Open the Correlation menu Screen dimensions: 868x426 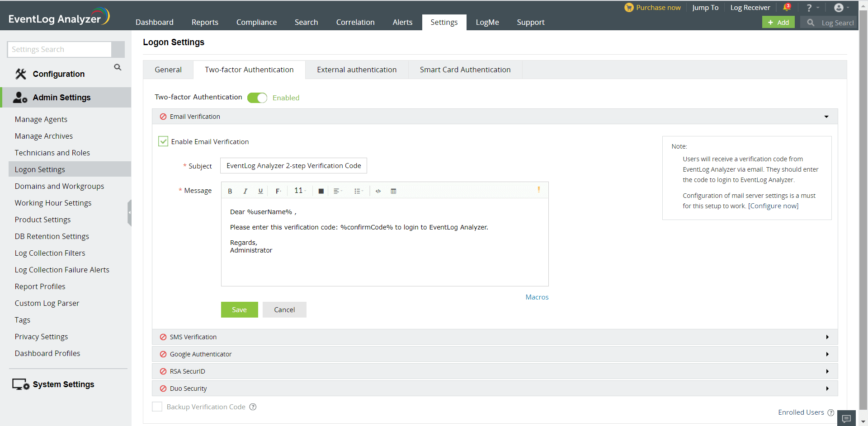355,22
